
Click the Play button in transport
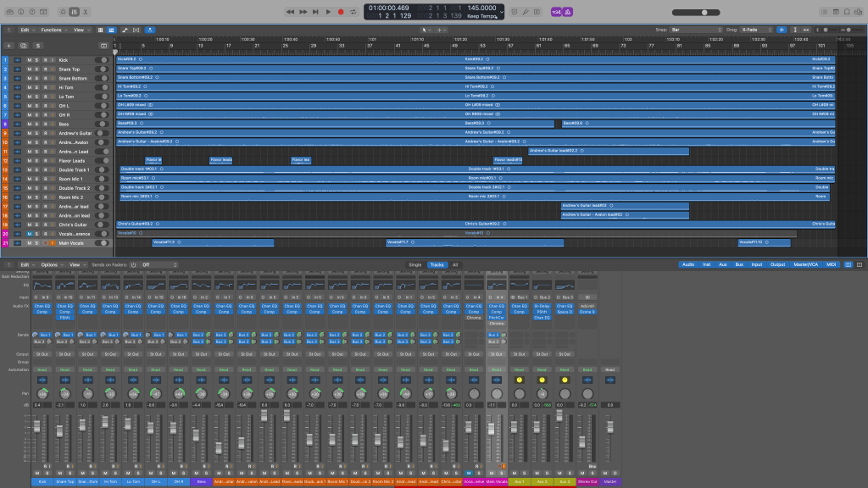(328, 12)
